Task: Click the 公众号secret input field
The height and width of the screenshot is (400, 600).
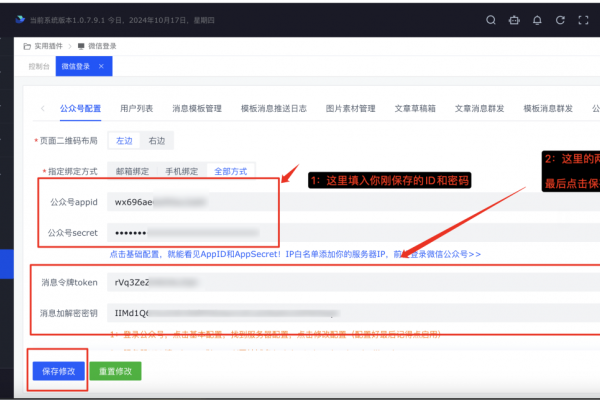Action: tap(353, 233)
